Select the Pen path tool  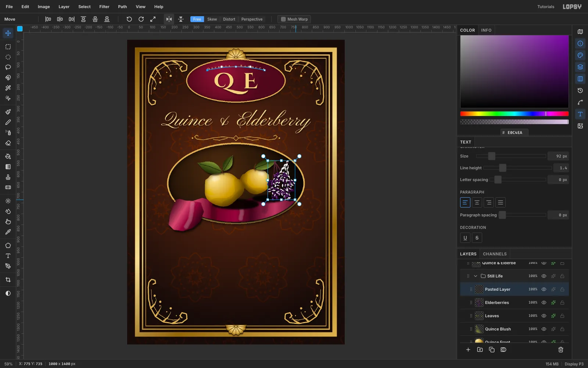[8, 266]
